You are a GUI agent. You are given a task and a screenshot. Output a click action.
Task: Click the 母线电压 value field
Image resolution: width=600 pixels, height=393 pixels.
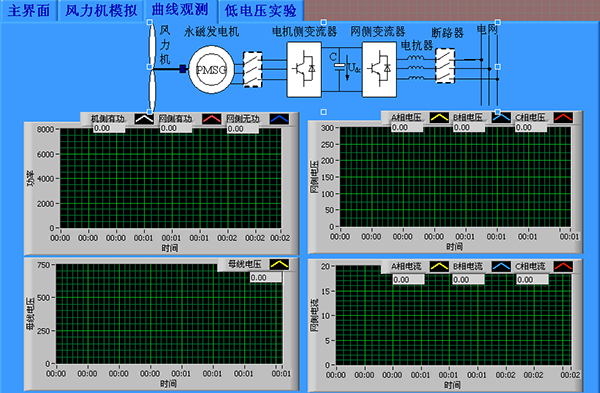pyautogui.click(x=266, y=277)
